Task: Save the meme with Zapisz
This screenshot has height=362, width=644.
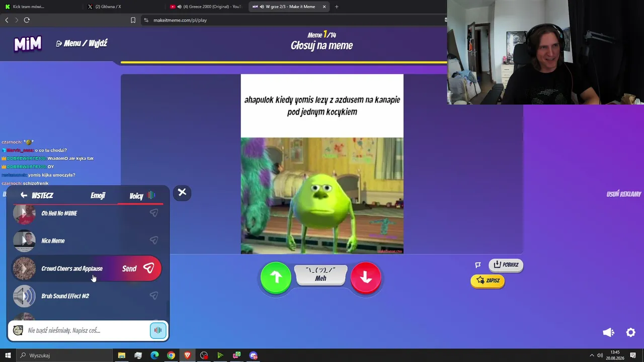Action: 488,281
